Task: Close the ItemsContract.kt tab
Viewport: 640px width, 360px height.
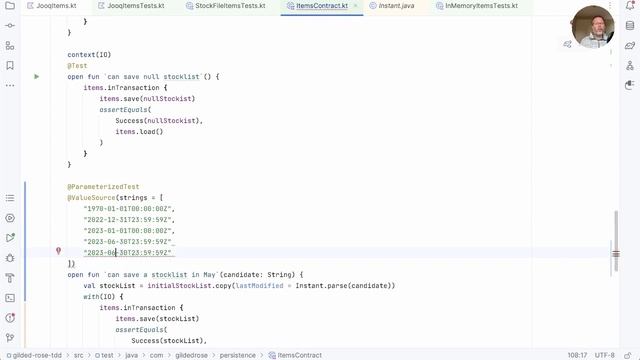Action: [x=356, y=6]
